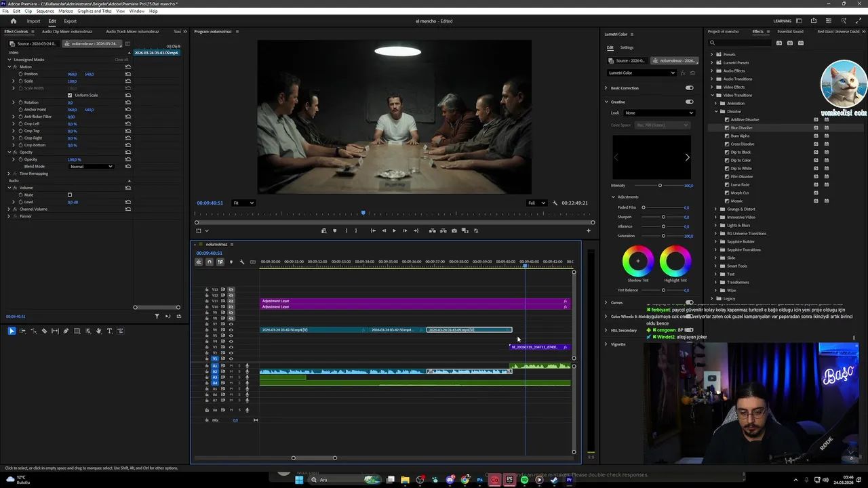Open Fit zoom level dropdown
The image size is (868, 488).
pos(243,203)
